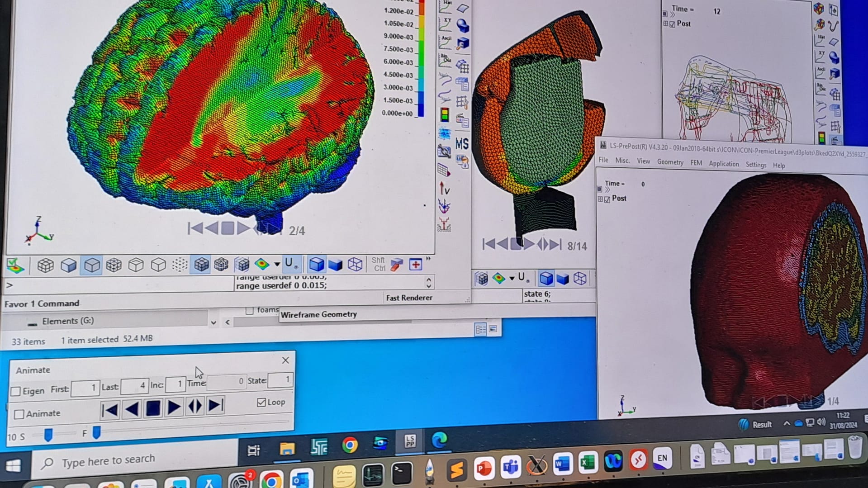
Task: Expand the Elements (G:) chevron
Action: (213, 322)
